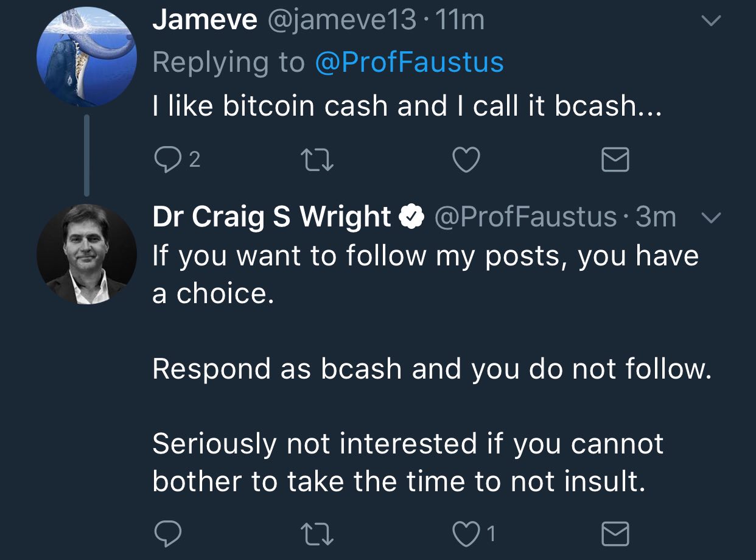
Task: Open Jameve's whale profile picture
Action: click(86, 57)
